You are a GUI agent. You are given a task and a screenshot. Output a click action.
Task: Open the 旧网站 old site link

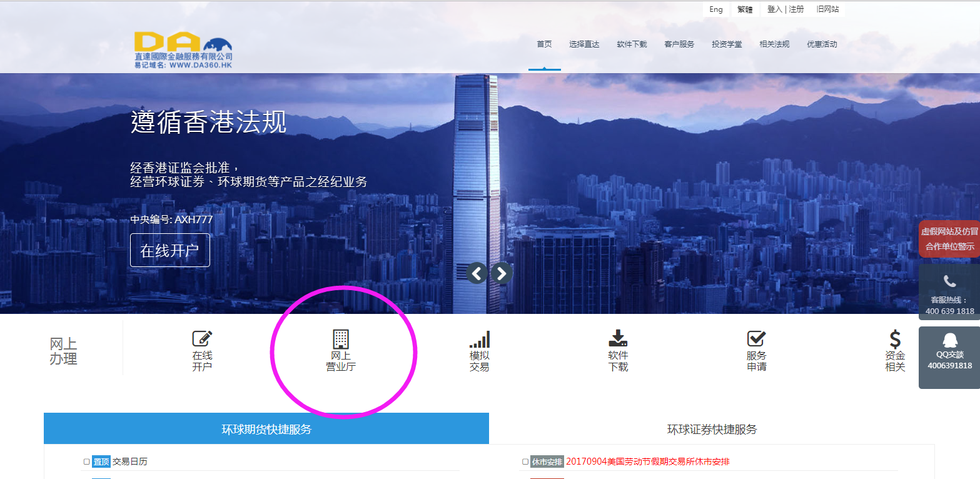(x=827, y=9)
